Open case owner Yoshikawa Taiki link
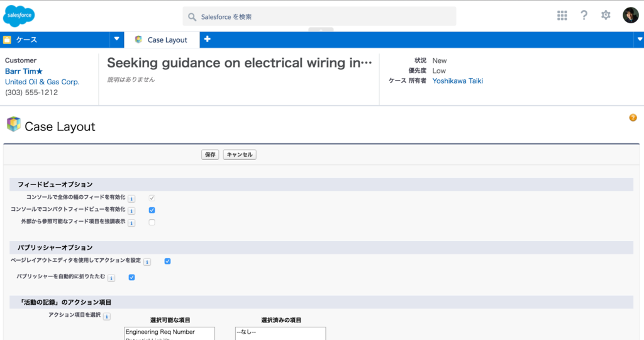 458,81
